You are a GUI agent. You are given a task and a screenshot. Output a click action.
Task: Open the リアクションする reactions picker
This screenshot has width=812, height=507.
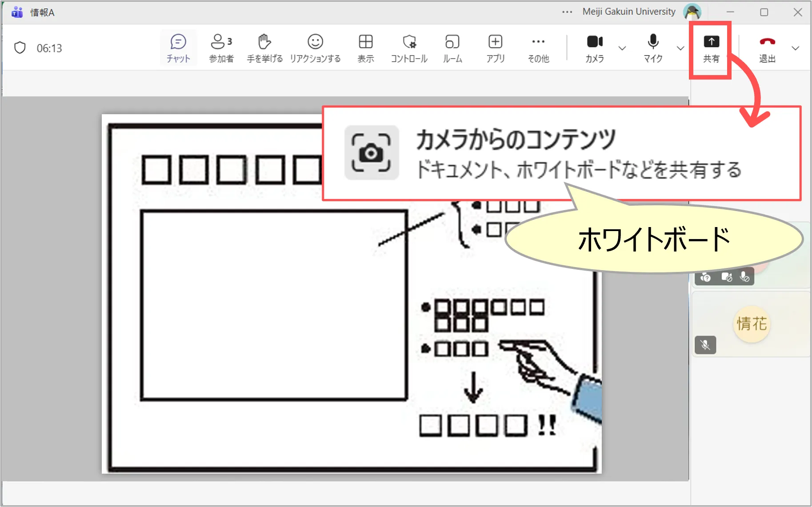coord(315,48)
